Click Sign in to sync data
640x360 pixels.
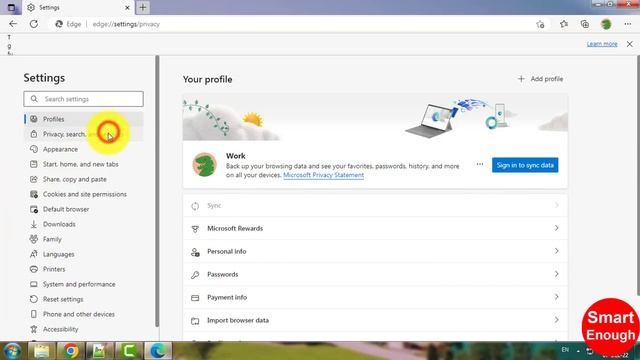click(x=525, y=165)
